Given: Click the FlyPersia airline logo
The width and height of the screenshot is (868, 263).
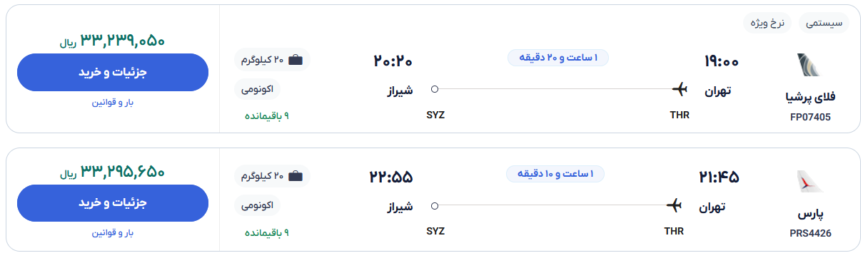Looking at the screenshot, I should [x=809, y=65].
